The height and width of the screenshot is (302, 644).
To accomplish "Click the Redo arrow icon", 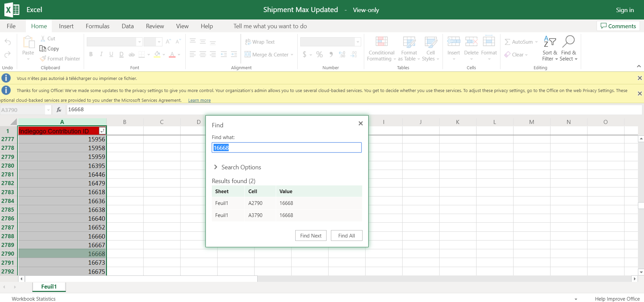I will point(7,54).
